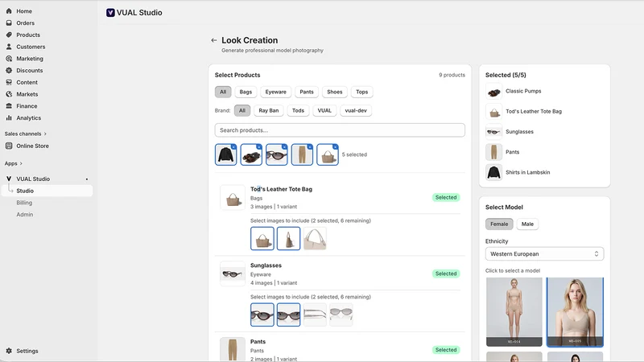This screenshot has height=362, width=644.
Task: Filter products by Tops
Action: [361, 92]
